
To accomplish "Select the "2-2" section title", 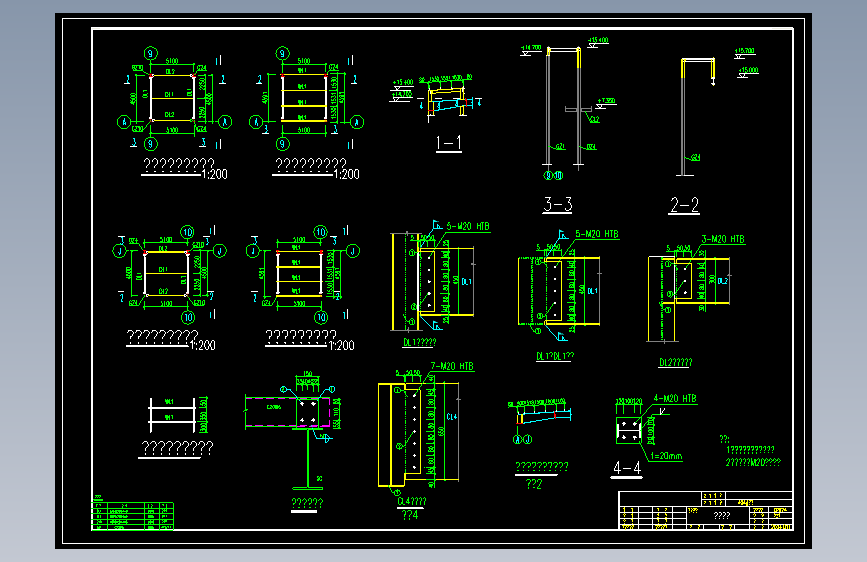I will pos(685,205).
